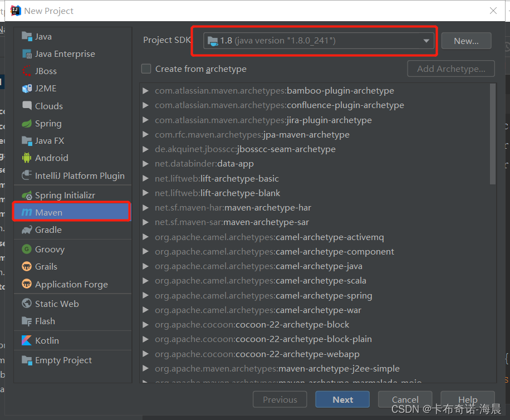Click the JBoss icon in sidebar
The width and height of the screenshot is (510, 420).
point(27,71)
